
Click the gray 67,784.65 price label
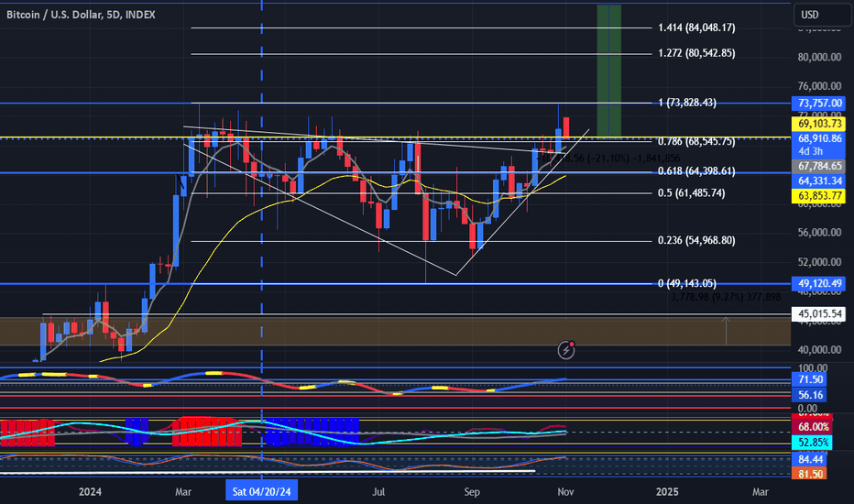819,166
